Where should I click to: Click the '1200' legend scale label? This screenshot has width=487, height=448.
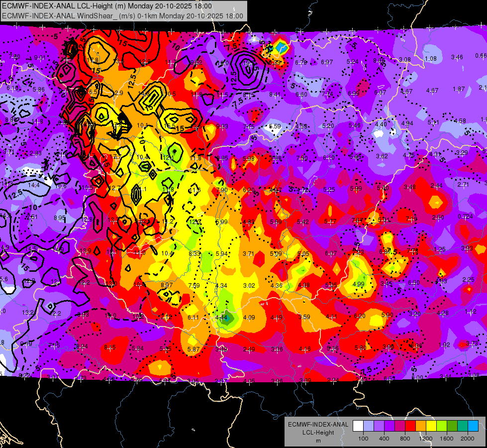(x=425, y=439)
